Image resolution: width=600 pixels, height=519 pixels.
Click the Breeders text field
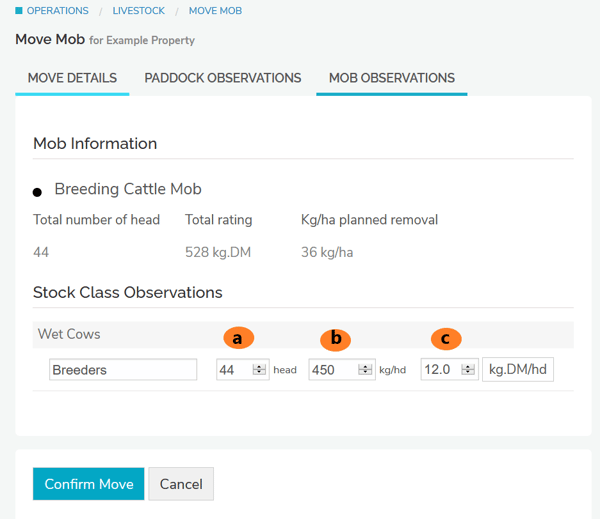point(123,370)
